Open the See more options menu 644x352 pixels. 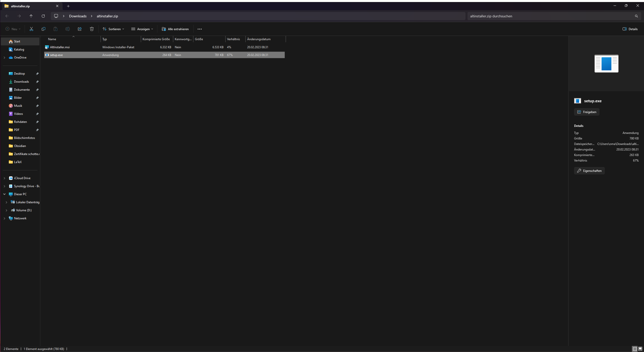200,29
